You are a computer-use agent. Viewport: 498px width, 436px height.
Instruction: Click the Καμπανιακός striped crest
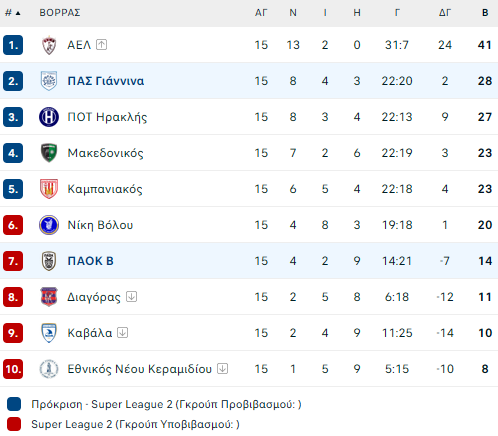coord(49,189)
